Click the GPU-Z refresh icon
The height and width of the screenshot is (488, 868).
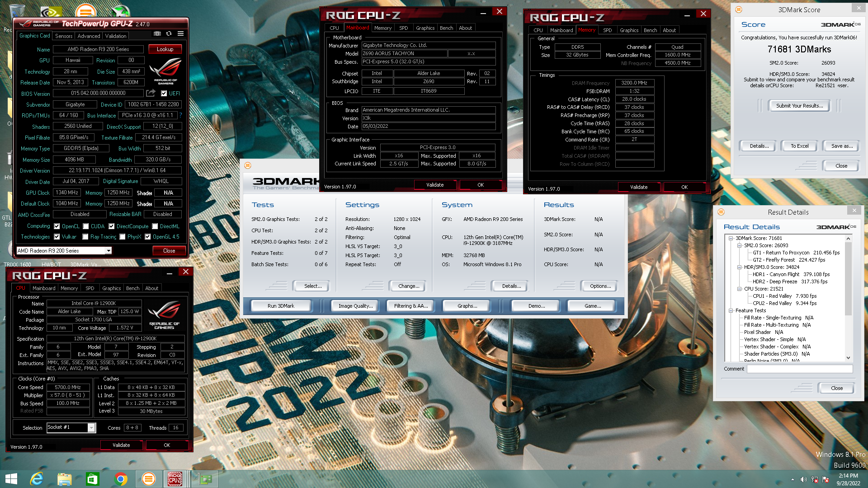point(169,34)
